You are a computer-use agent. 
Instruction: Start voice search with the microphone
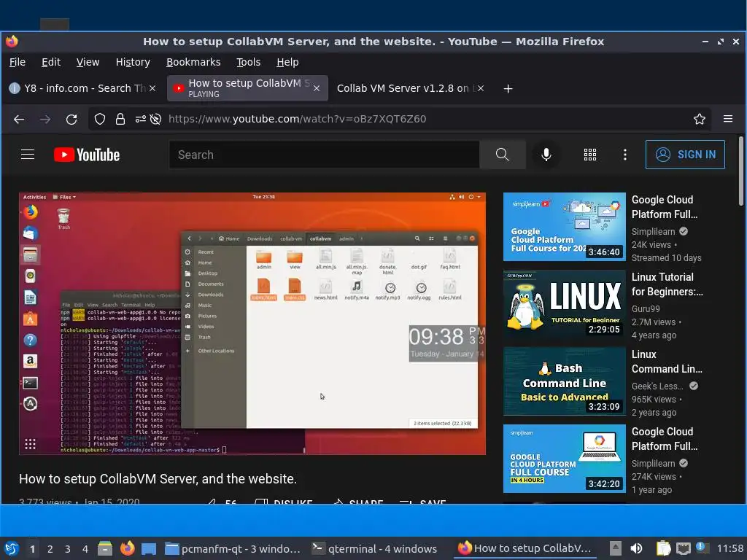pos(546,155)
